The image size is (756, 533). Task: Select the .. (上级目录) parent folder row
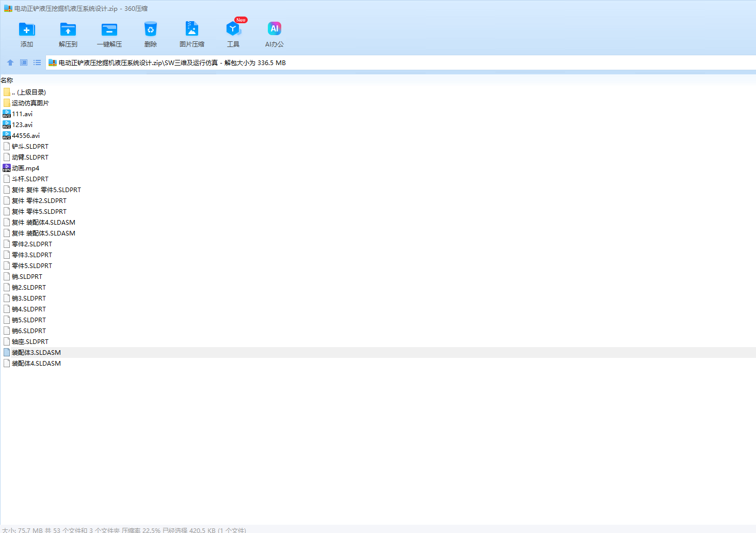click(x=378, y=92)
